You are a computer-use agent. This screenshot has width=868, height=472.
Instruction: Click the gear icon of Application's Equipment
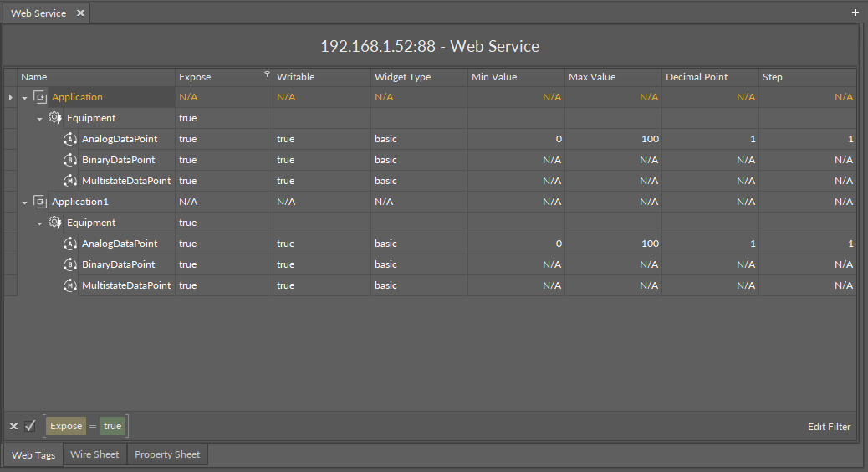[x=55, y=118]
